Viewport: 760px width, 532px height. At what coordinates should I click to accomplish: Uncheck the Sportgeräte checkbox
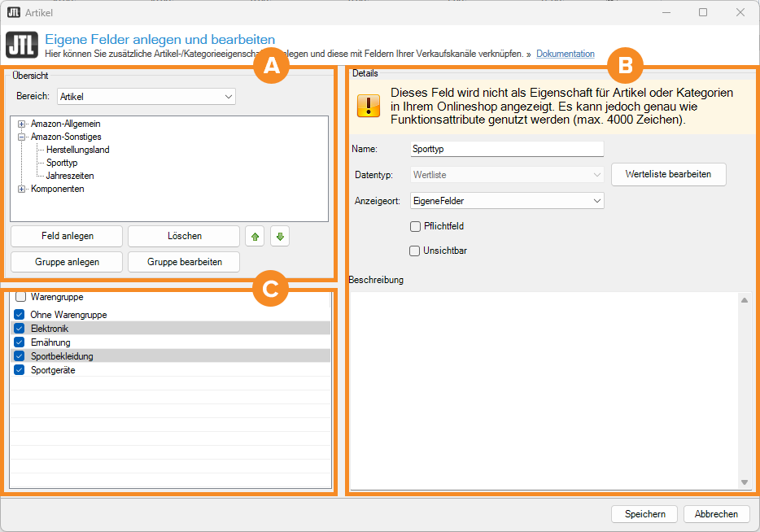20,370
